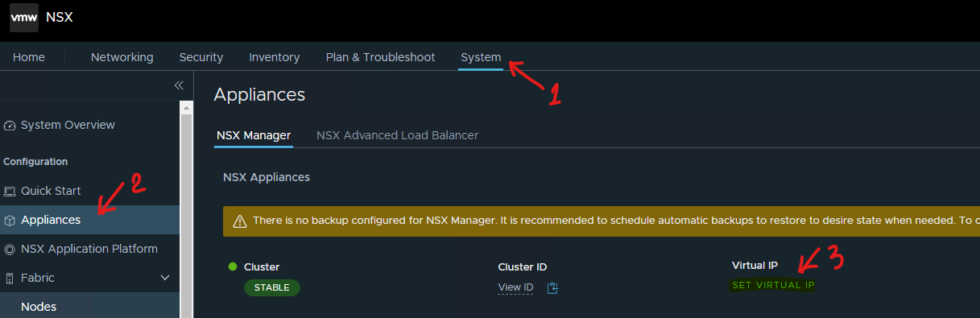The image size is (980, 318).
Task: Click the NSX Application Platform icon
Action: click(x=10, y=250)
